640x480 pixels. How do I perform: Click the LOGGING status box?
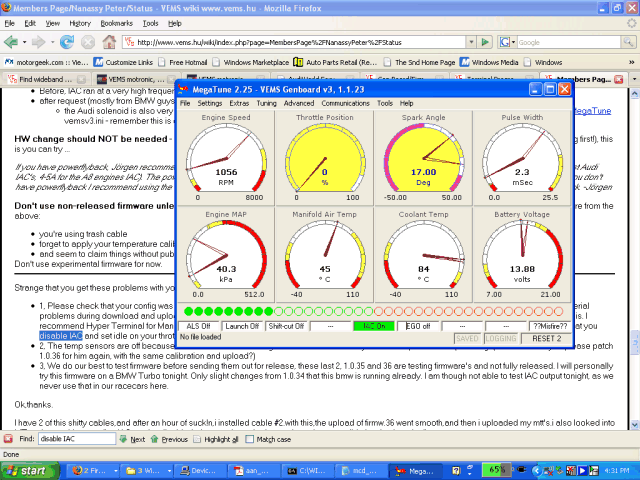(501, 338)
